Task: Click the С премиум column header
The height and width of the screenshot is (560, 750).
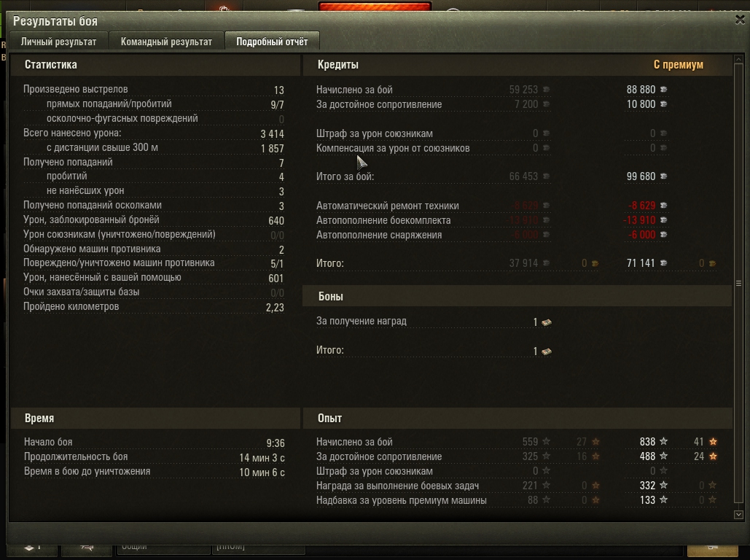Action: pyautogui.click(x=679, y=65)
